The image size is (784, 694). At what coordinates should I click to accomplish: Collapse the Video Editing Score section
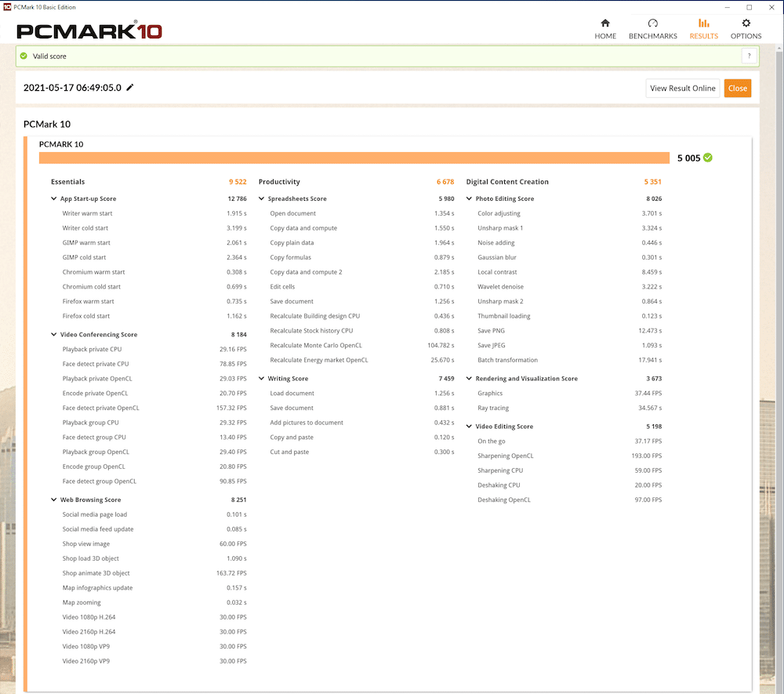(469, 427)
